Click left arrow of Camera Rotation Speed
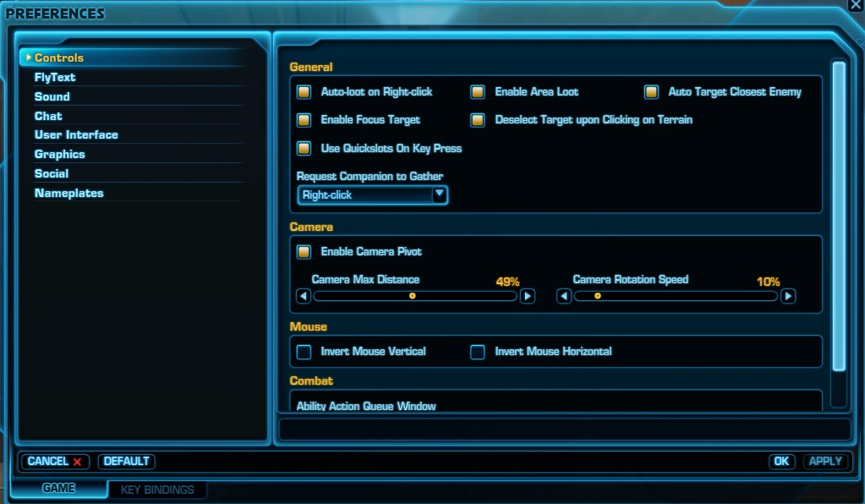This screenshot has height=504, width=865. point(564,296)
